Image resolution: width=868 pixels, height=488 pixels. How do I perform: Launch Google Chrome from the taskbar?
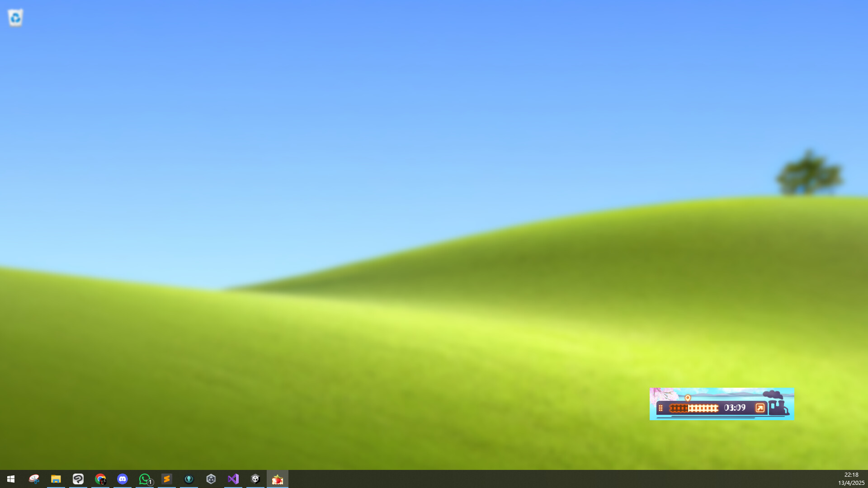pyautogui.click(x=100, y=479)
